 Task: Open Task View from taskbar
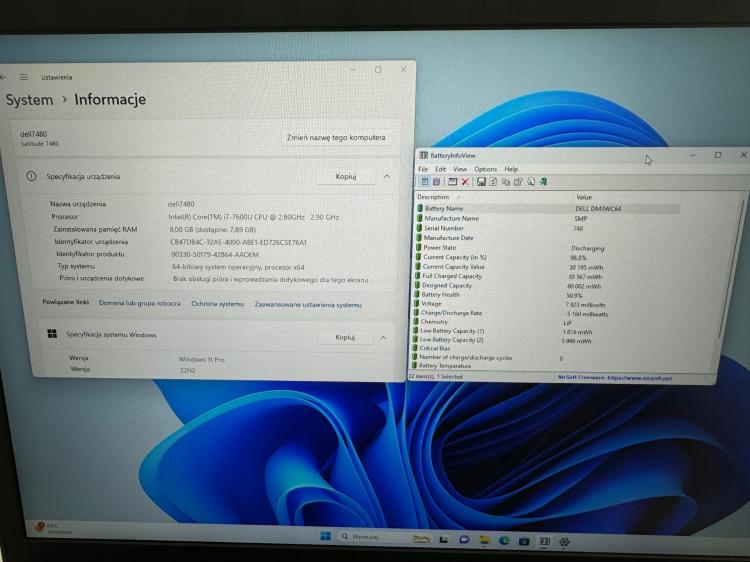(443, 540)
